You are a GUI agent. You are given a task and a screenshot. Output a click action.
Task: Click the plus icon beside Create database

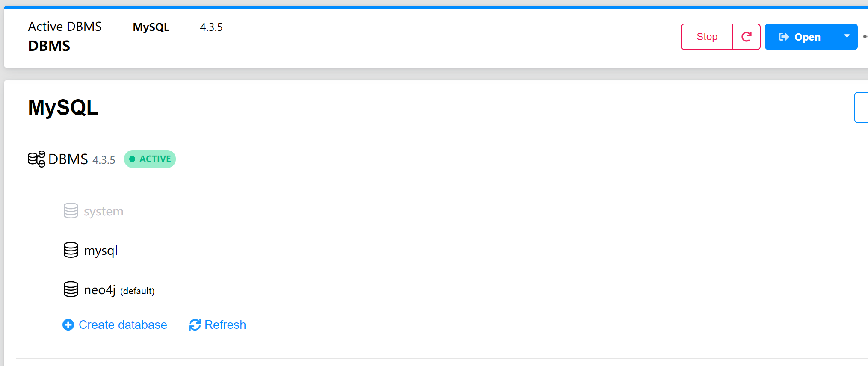[x=68, y=325]
